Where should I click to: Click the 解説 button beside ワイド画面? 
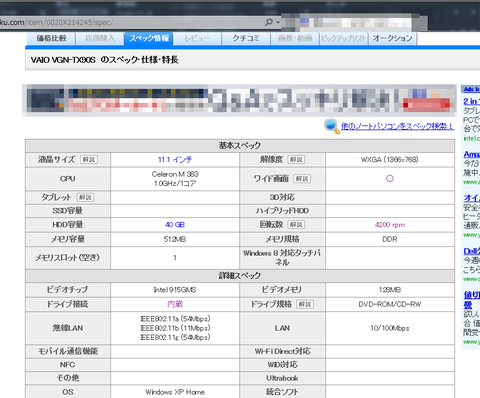pyautogui.click(x=302, y=179)
